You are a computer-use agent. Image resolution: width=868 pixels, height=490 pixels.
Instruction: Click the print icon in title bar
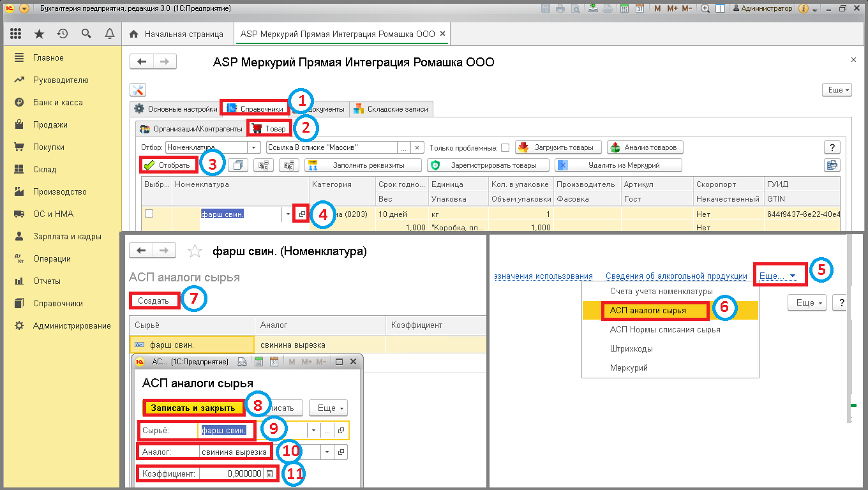(x=560, y=9)
